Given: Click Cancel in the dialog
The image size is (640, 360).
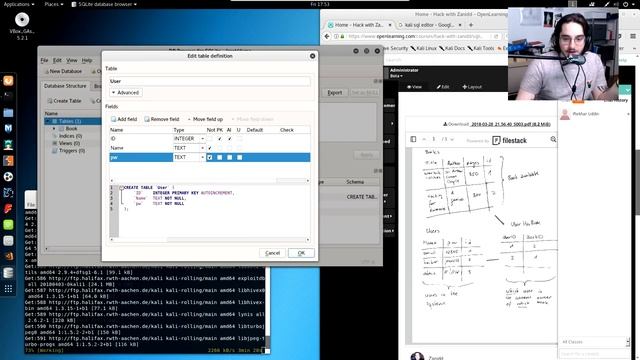Looking at the screenshot, I should 272,253.
